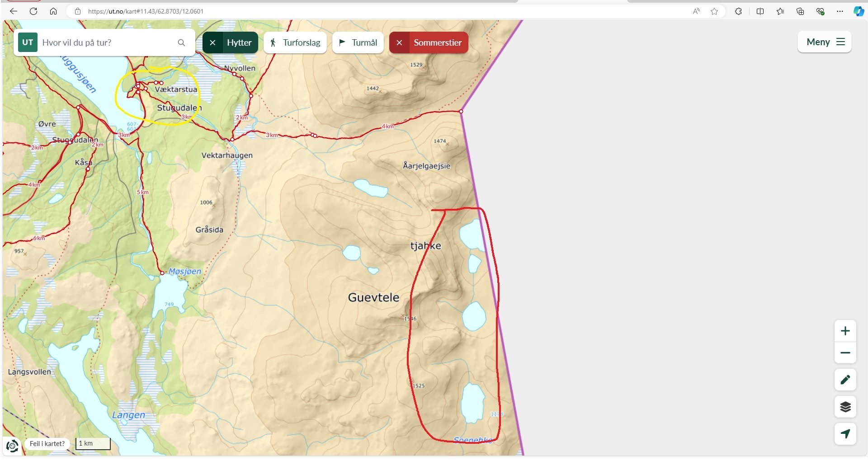Viewport: 868px width, 470px height.
Task: Turn off the Sommerstier filter
Action: click(399, 42)
